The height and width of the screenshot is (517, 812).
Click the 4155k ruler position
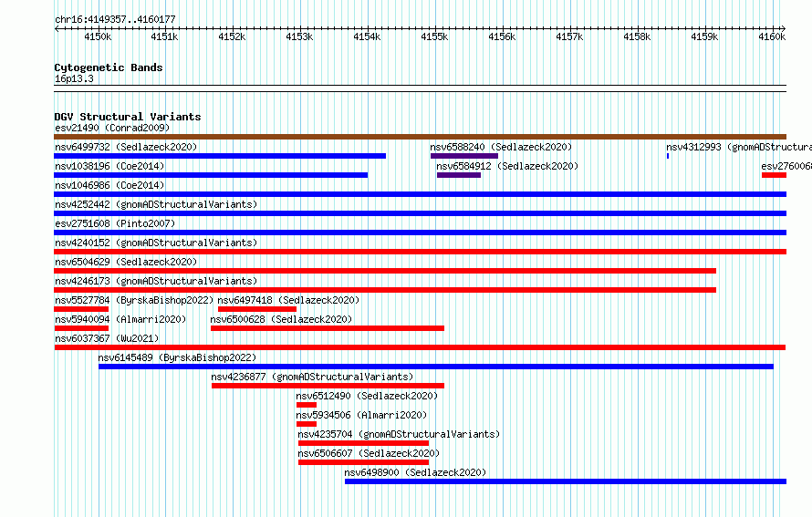(x=434, y=36)
